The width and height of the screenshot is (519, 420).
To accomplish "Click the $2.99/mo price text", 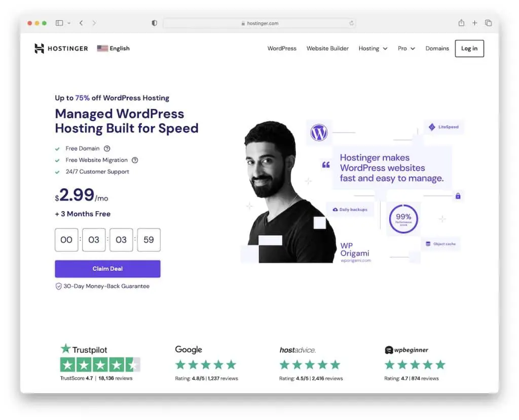I will (82, 195).
